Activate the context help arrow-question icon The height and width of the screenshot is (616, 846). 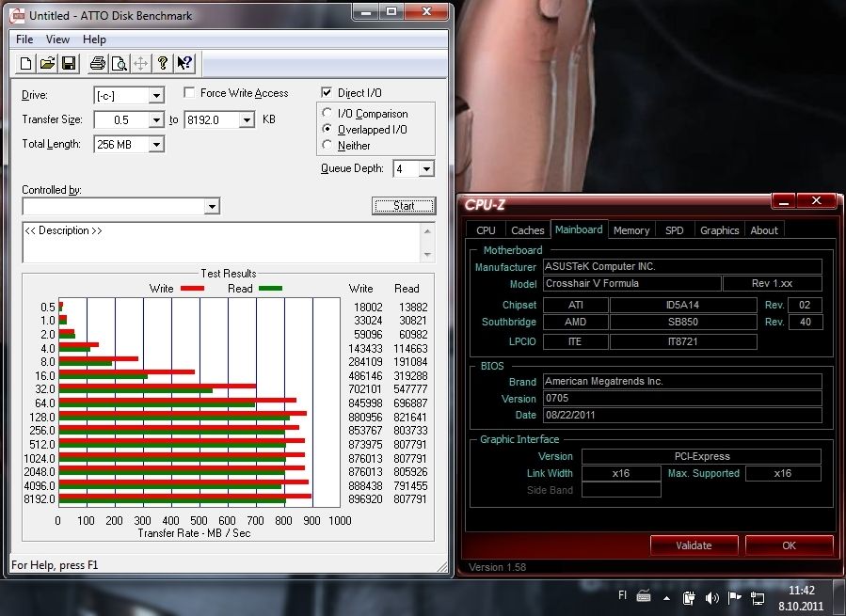pyautogui.click(x=184, y=64)
